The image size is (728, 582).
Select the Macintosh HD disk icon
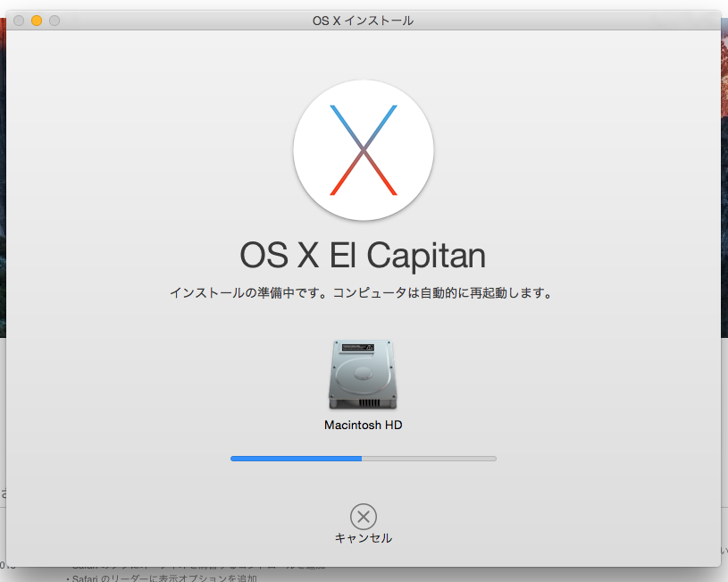(x=363, y=375)
